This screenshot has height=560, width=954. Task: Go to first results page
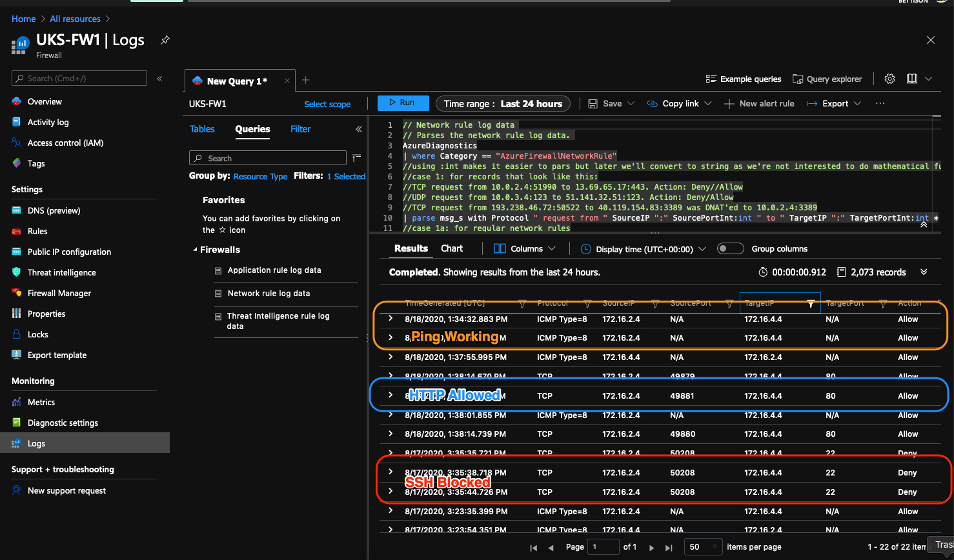coord(533,547)
